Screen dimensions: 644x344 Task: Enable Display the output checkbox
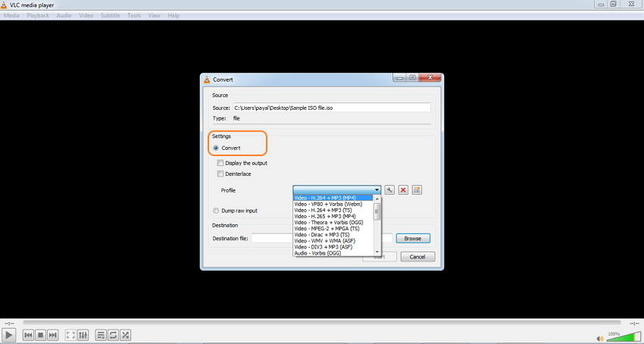coord(220,163)
